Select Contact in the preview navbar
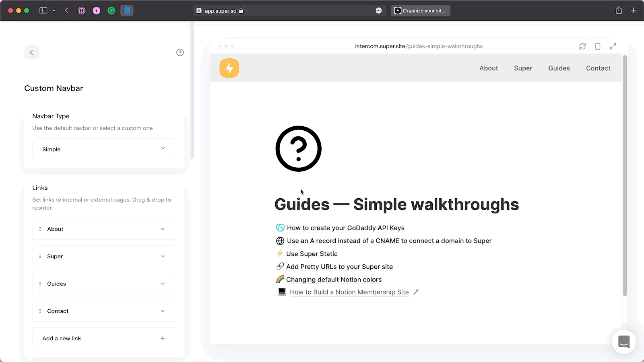The width and height of the screenshot is (644, 362). [598, 68]
